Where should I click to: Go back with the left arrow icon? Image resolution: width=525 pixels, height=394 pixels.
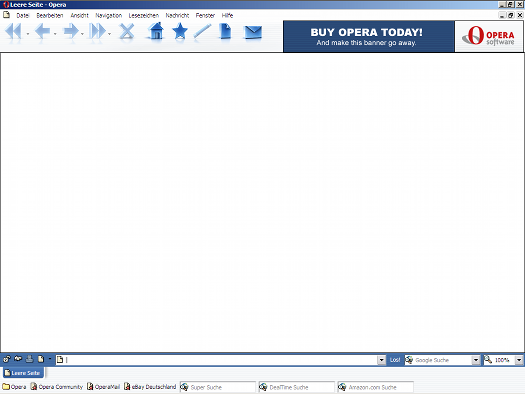pos(43,31)
